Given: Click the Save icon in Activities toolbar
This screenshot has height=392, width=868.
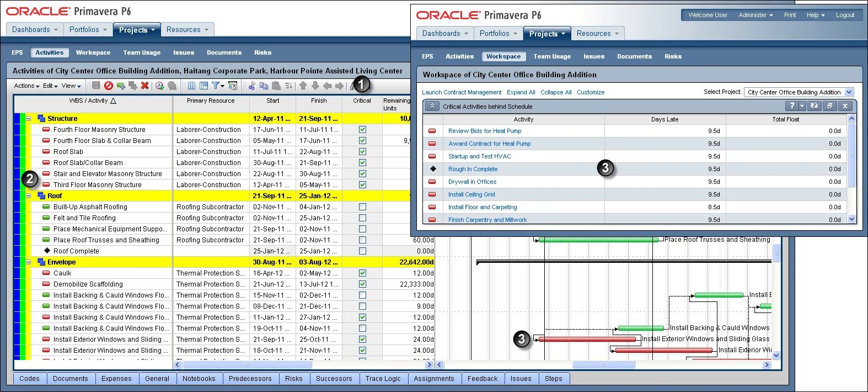Looking at the screenshot, I should [x=96, y=86].
